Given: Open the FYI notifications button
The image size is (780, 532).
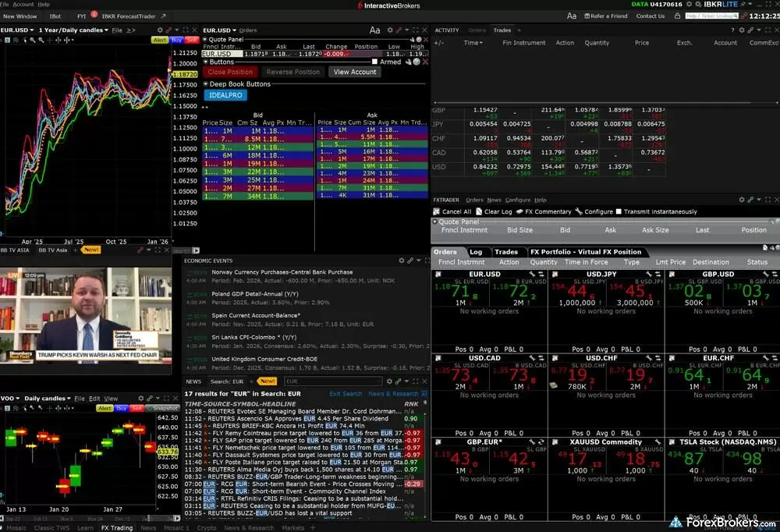Looking at the screenshot, I should 82,16.
